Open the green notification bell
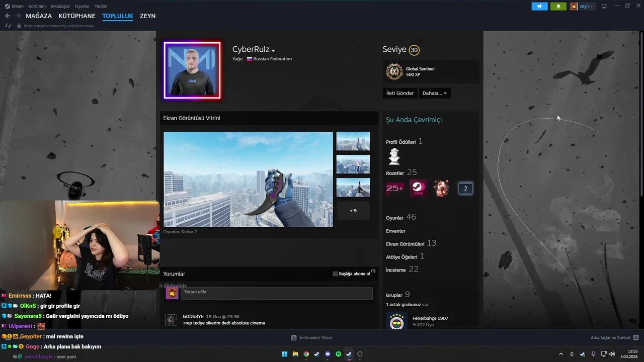This screenshot has height=362, width=644. click(558, 6)
